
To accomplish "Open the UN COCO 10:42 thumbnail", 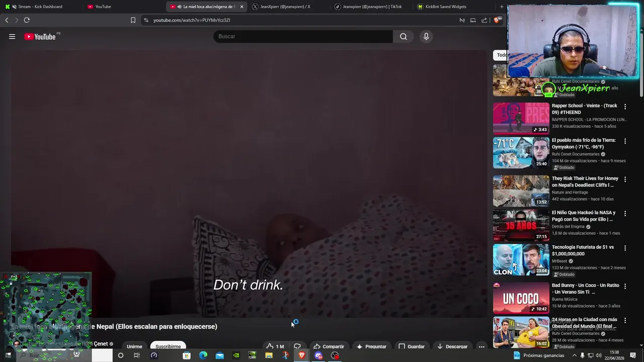I will pyautogui.click(x=521, y=298).
